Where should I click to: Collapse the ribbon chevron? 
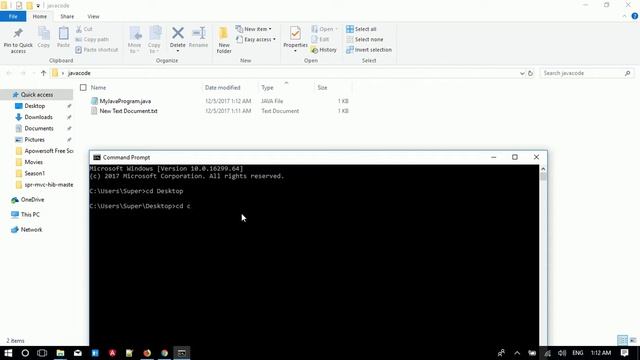pos(624,16)
